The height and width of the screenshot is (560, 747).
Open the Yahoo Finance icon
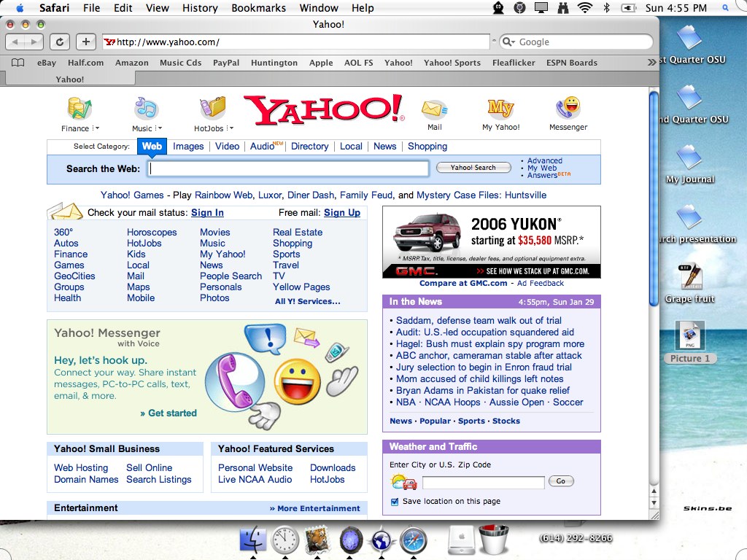pos(79,108)
